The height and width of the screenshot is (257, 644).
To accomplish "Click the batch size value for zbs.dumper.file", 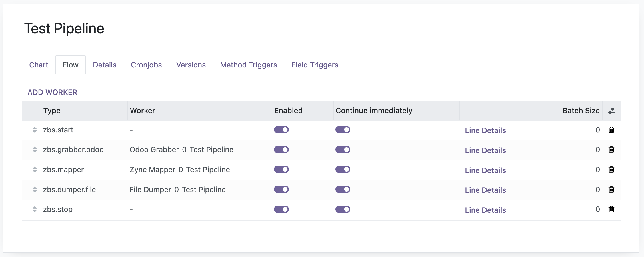I will 597,190.
